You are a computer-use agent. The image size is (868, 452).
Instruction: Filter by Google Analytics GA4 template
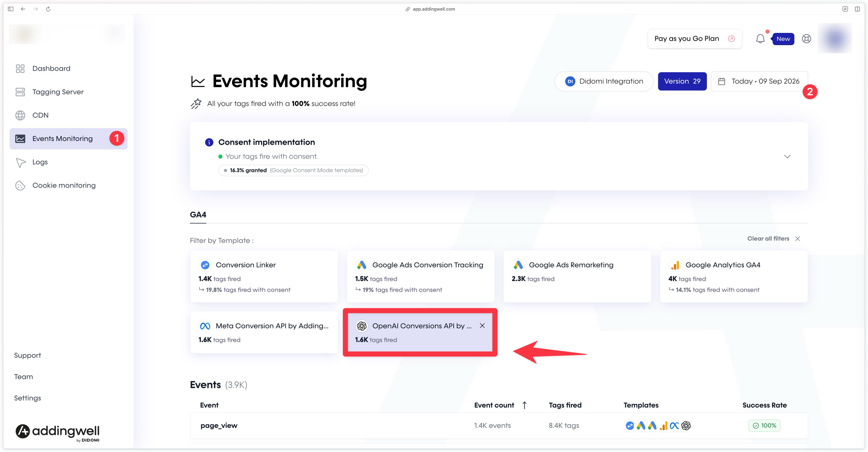point(734,276)
